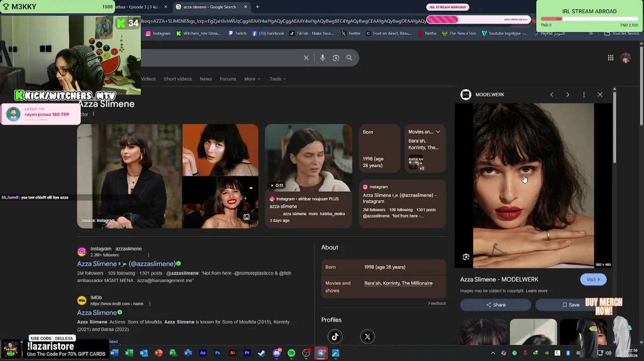Open Photoshop from the taskbar
The image size is (644, 361).
(x=217, y=353)
